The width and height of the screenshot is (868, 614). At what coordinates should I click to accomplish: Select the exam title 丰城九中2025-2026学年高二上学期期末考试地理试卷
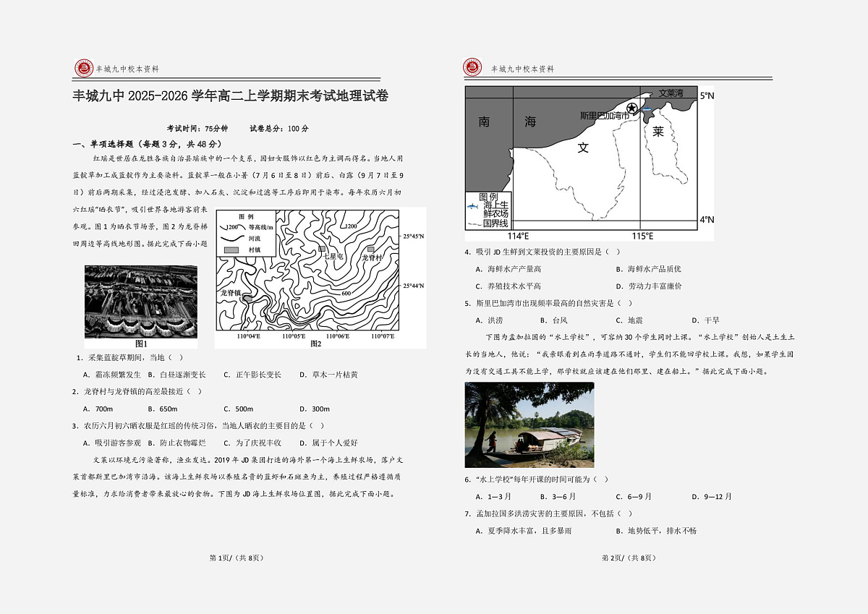click(231, 96)
